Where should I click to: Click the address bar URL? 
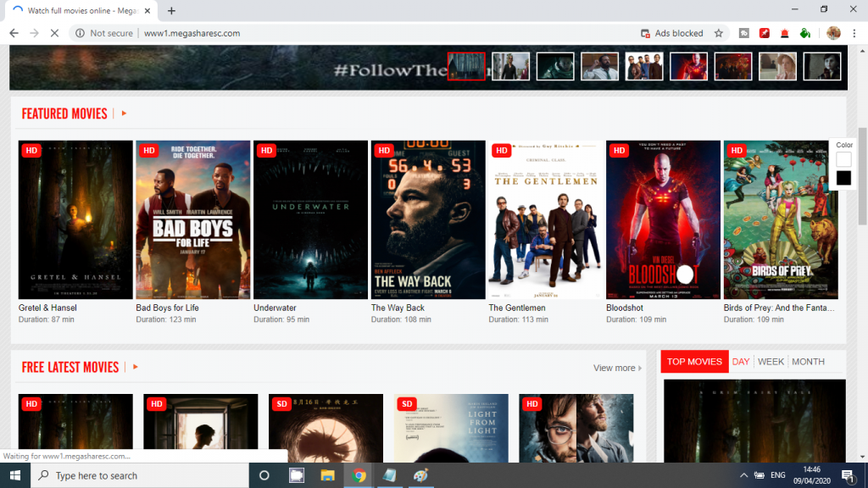click(192, 33)
